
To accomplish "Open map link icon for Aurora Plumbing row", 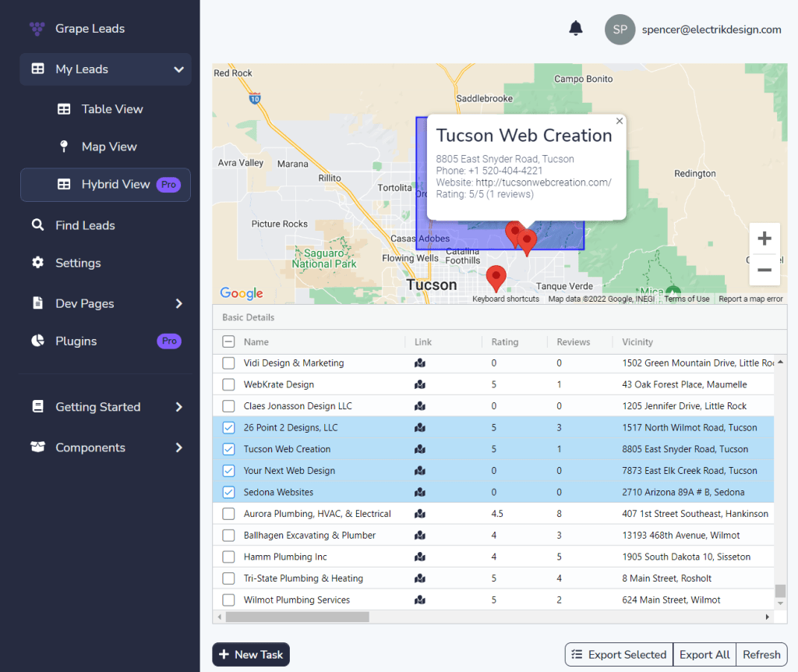I will 420,514.
